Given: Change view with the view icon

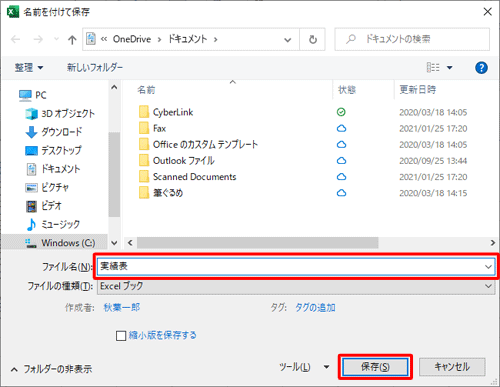Looking at the screenshot, I should (433, 68).
